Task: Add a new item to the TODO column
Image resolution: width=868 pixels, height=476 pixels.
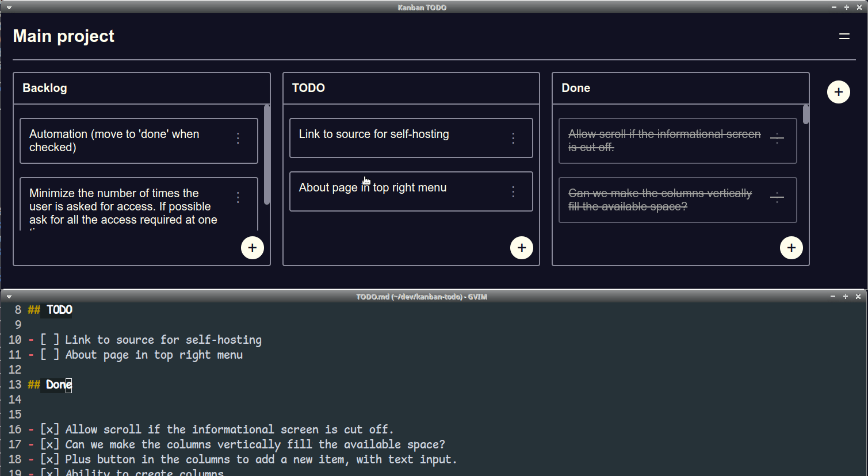Action: point(522,248)
